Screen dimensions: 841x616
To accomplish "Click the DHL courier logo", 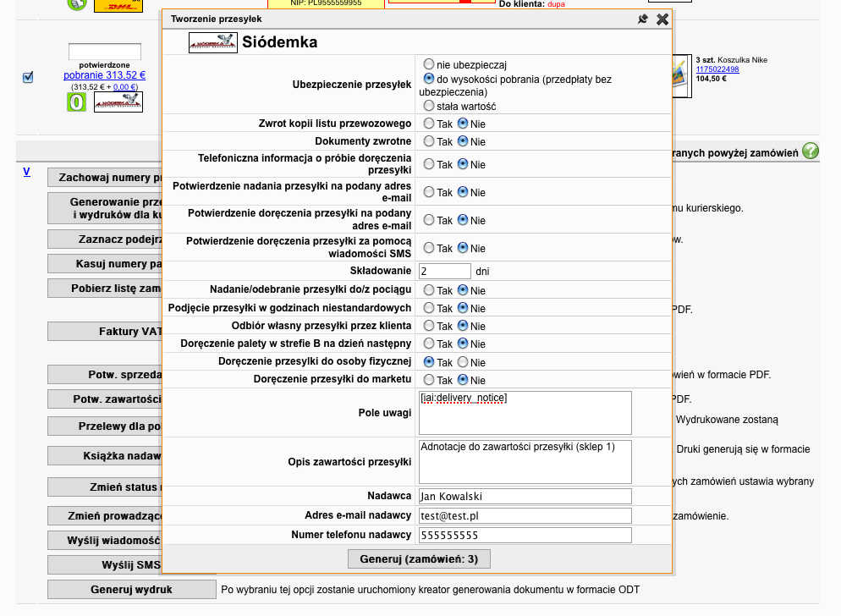I will pos(118,5).
